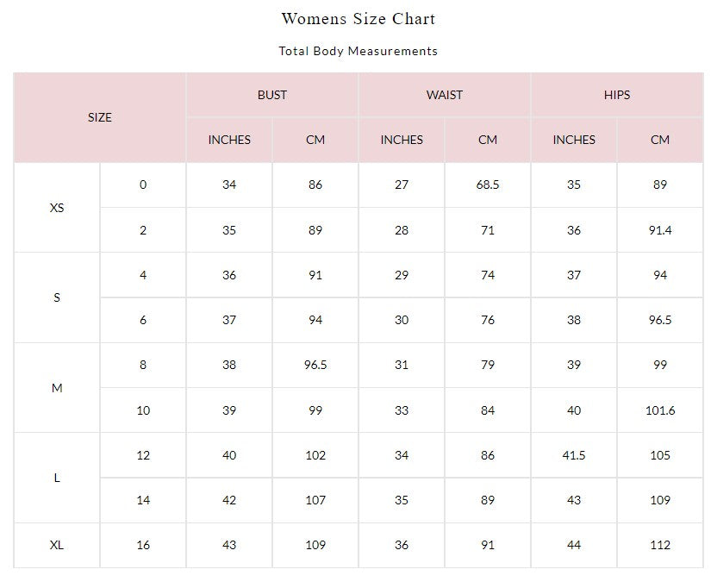Select the 91.4 hips CM cell

tap(660, 230)
